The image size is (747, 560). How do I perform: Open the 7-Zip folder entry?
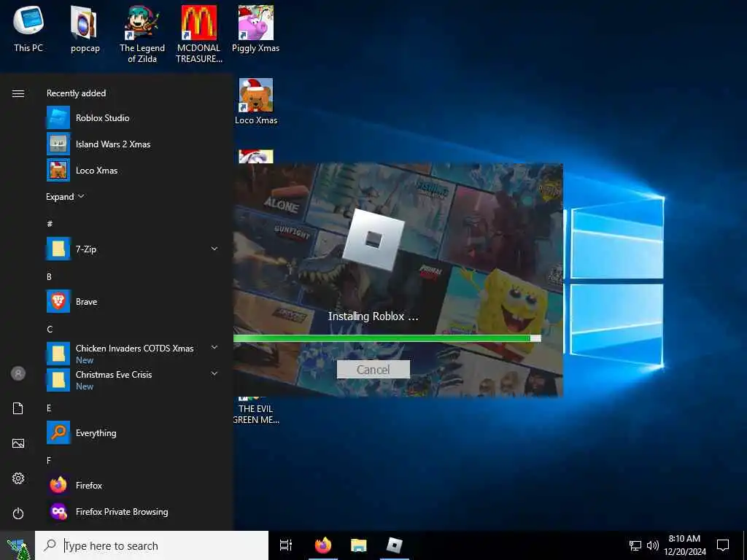click(x=133, y=249)
